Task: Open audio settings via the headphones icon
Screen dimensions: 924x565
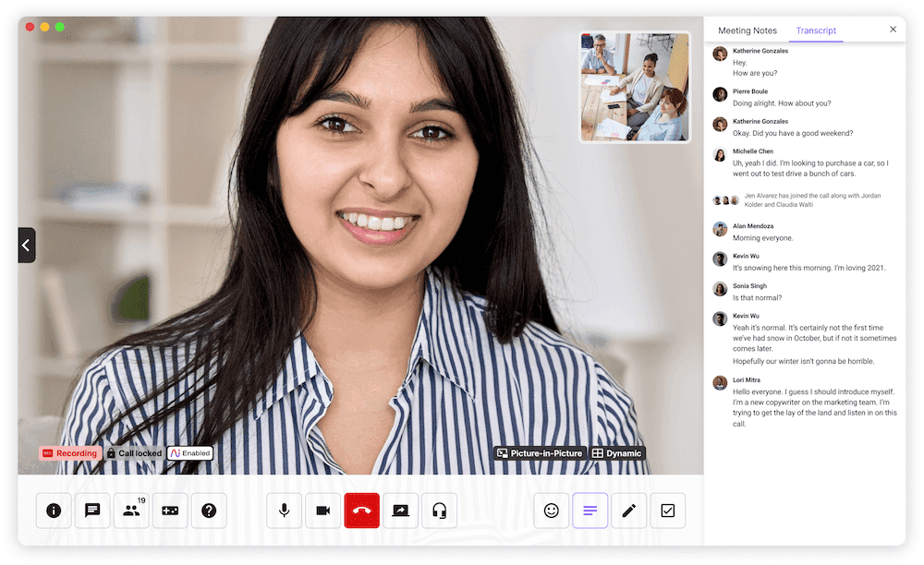Action: (439, 511)
